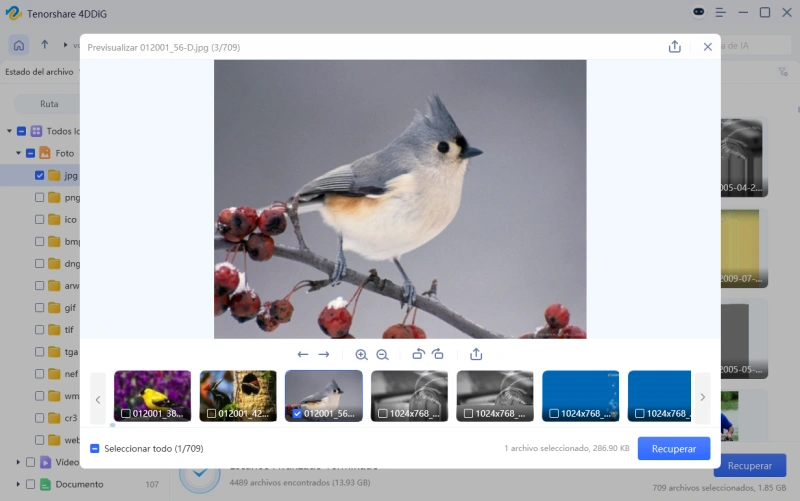Rotate the preview image right
Screen dimensions: 800x501
coord(438,354)
